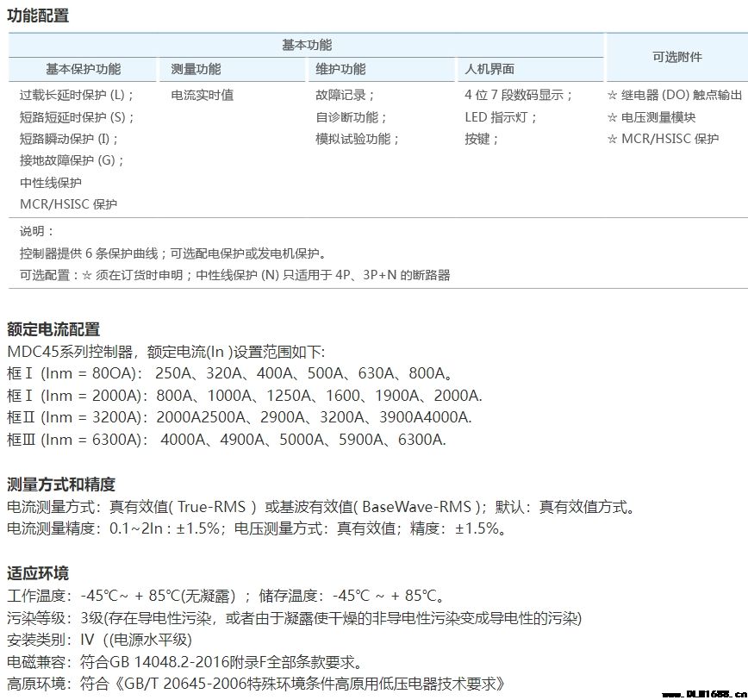Click the star before 继电器 (DO) 触点输出
This screenshot has height=700, width=748.
click(x=613, y=96)
